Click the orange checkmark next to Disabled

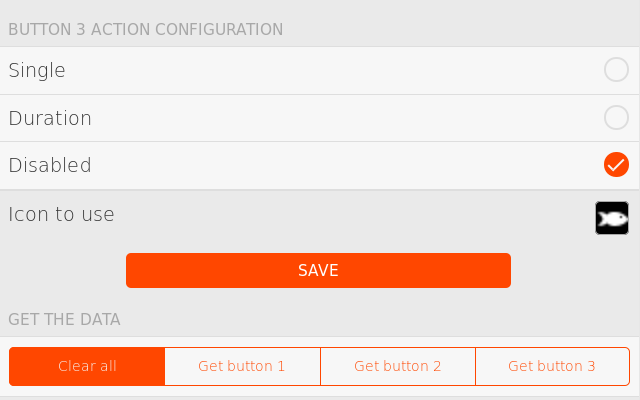(616, 165)
